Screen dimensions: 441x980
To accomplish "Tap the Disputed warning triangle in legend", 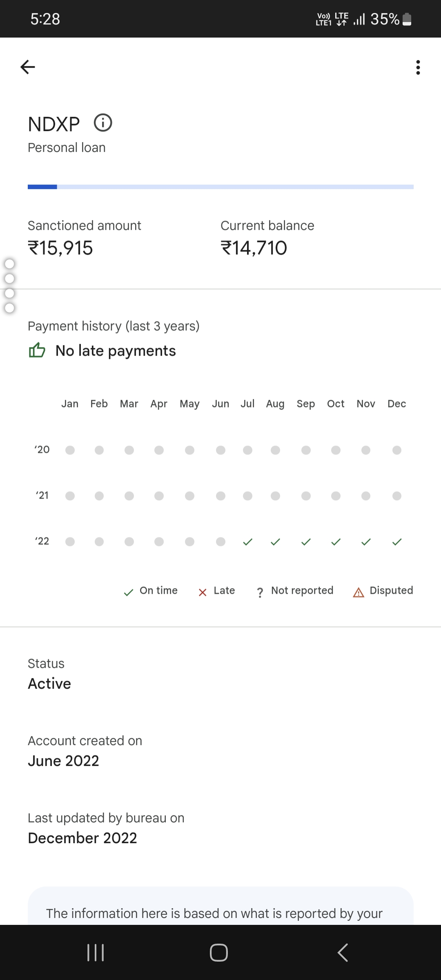I will (x=359, y=592).
